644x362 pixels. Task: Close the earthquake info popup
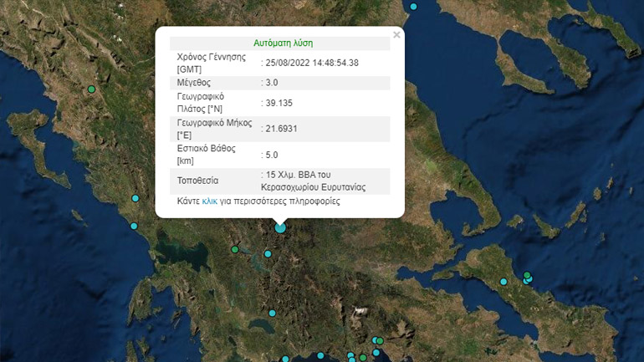[x=396, y=35]
